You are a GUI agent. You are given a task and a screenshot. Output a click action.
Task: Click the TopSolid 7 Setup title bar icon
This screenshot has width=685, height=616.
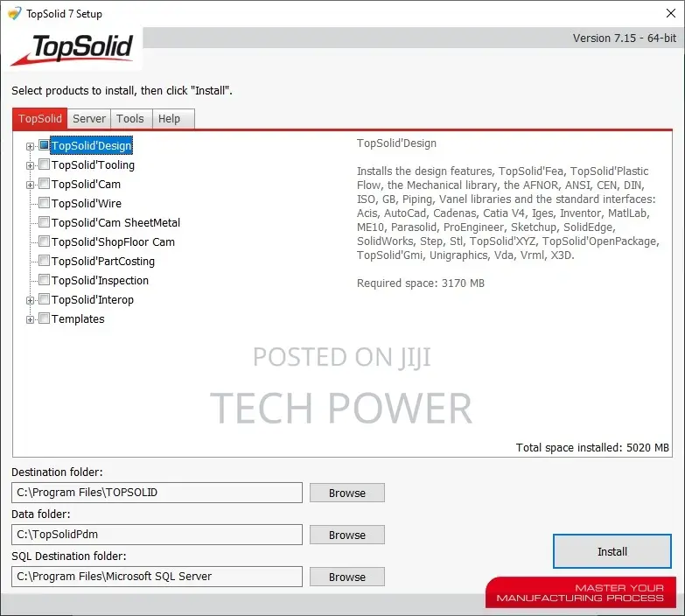pyautogui.click(x=14, y=13)
